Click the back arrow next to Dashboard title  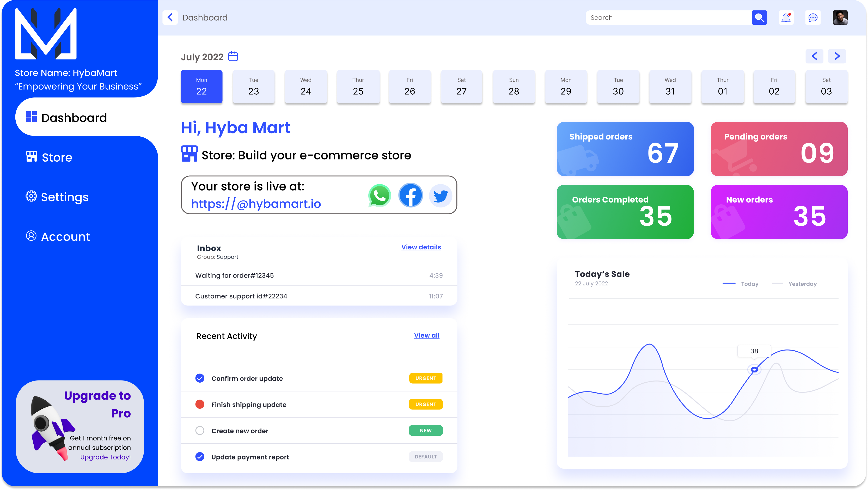[170, 17]
